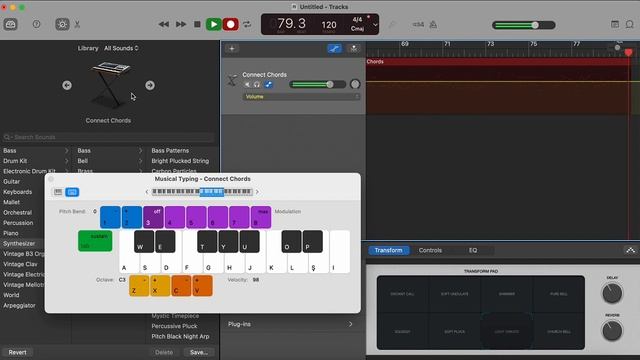Viewport: 640px width, 360px height.
Task: Play the white A key in Musical Typing
Action: pyautogui.click(x=126, y=261)
